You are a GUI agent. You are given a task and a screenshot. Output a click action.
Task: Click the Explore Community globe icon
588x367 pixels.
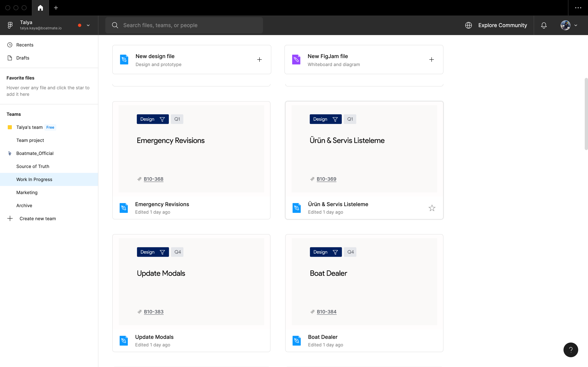(x=468, y=25)
